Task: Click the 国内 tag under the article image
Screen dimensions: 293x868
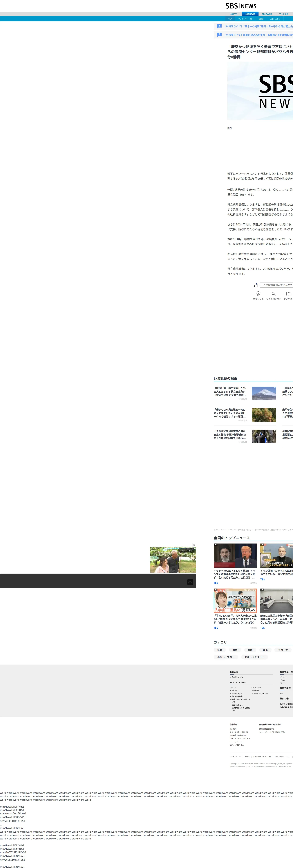Action: point(229,128)
